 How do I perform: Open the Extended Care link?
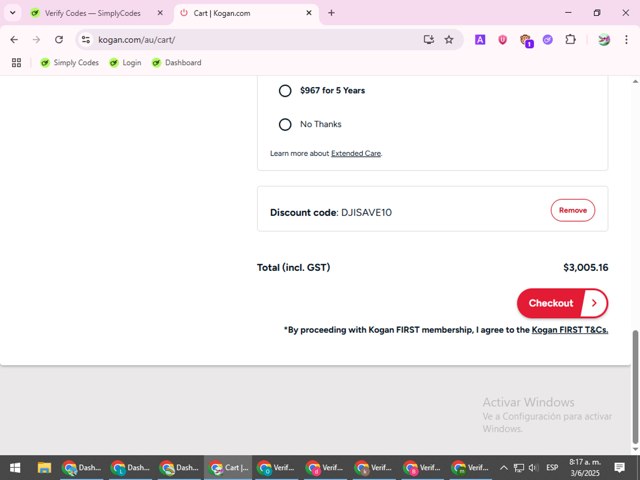click(356, 153)
